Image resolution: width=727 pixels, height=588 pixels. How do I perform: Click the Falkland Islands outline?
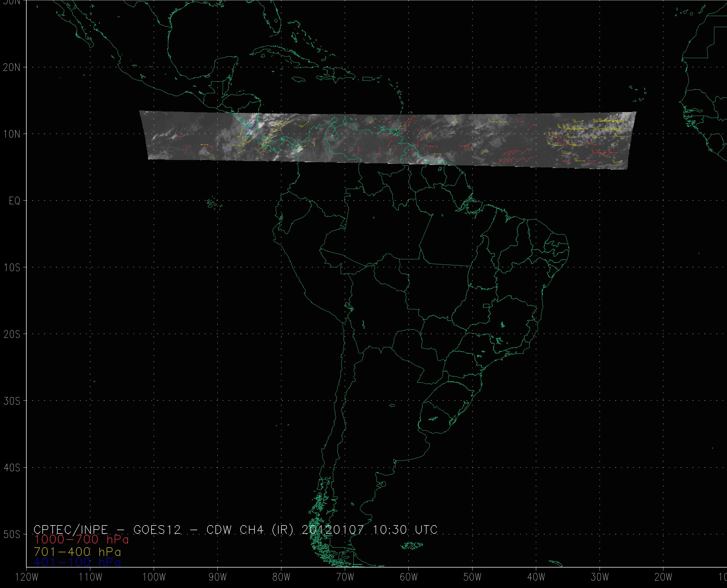412,545
